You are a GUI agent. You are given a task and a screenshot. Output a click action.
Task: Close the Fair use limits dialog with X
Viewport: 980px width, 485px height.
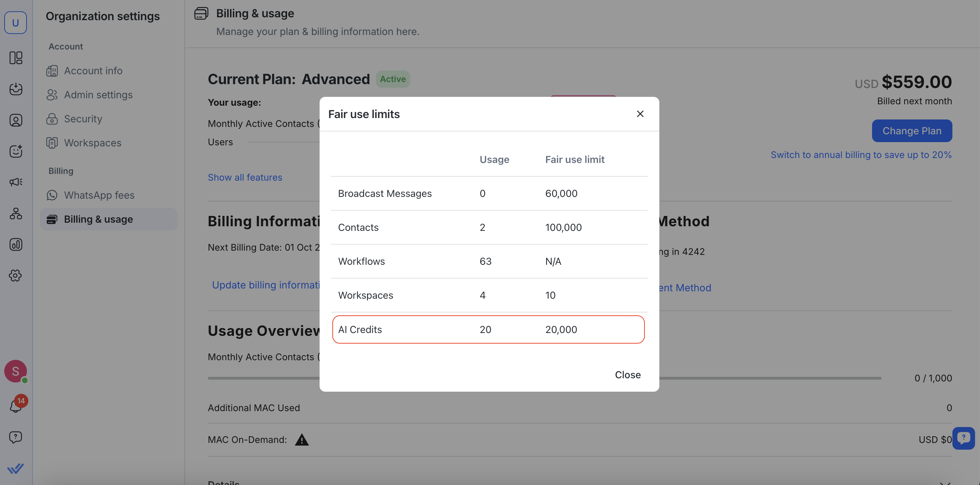tap(640, 114)
